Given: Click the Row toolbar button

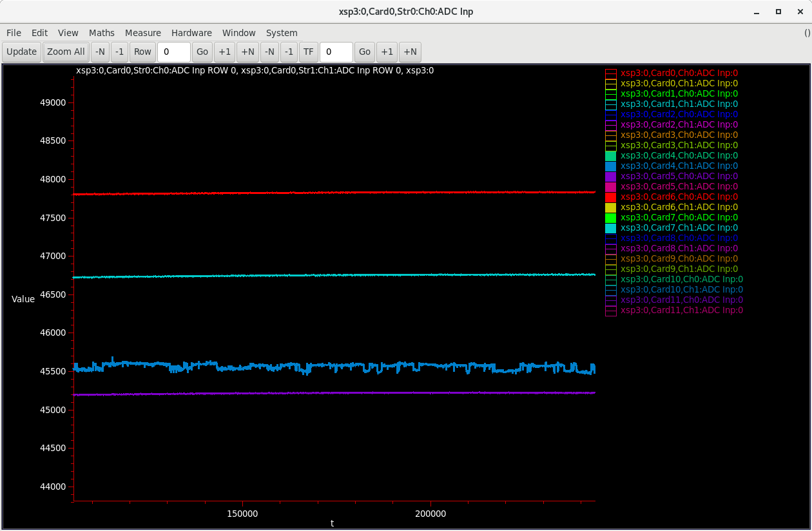Looking at the screenshot, I should coord(142,52).
